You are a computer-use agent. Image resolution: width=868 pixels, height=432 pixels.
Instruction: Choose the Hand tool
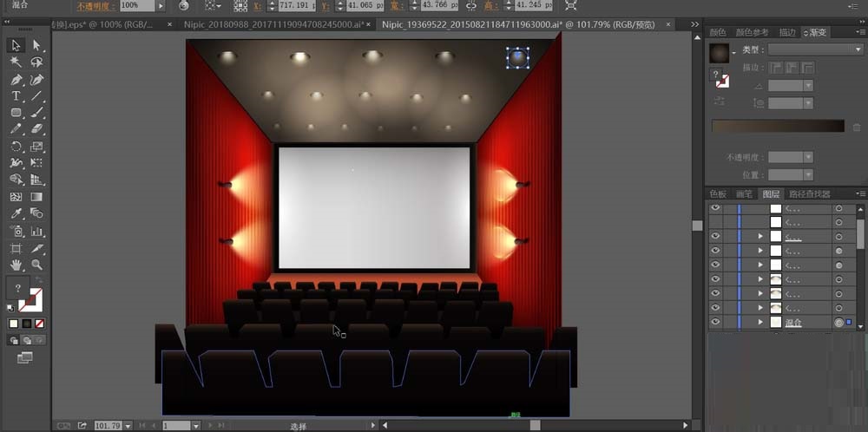tap(16, 265)
